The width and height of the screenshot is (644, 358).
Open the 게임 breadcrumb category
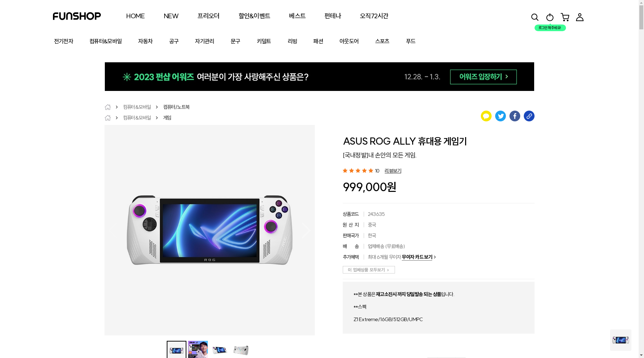click(x=167, y=118)
